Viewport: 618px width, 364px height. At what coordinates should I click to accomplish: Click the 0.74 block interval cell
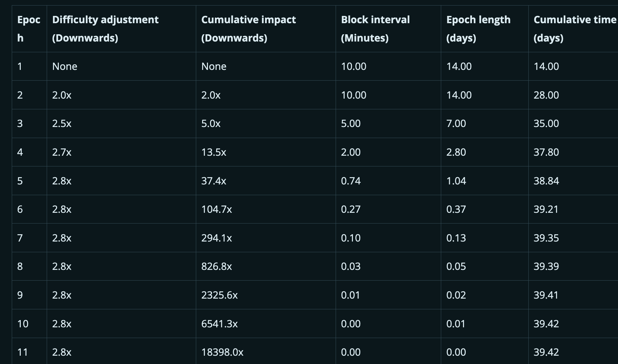coord(351,181)
